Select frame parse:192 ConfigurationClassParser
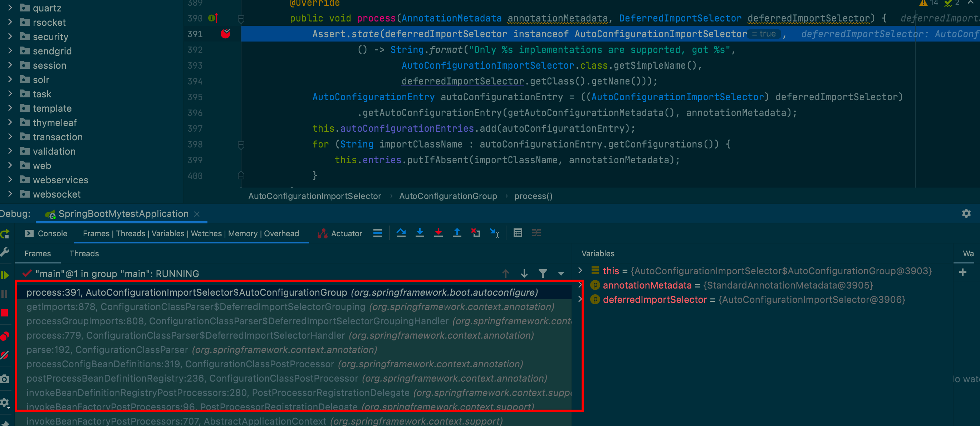This screenshot has width=980, height=426. [x=293, y=350]
